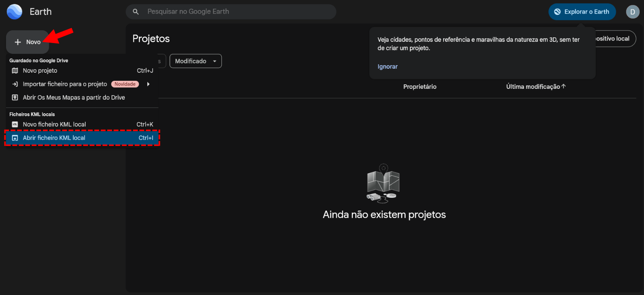The width and height of the screenshot is (644, 295).
Task: Click the Novo projeto map icon
Action: [15, 71]
